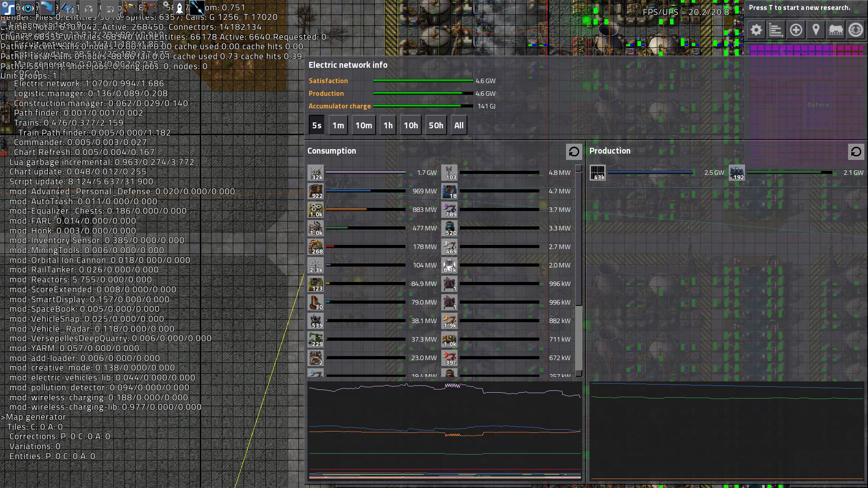
Task: Open the trains overview locomotive icon
Action: click(835, 30)
